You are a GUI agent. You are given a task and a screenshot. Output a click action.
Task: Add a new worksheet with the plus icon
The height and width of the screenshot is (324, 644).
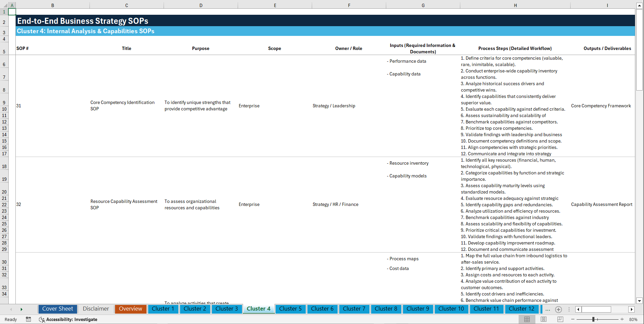pos(559,310)
